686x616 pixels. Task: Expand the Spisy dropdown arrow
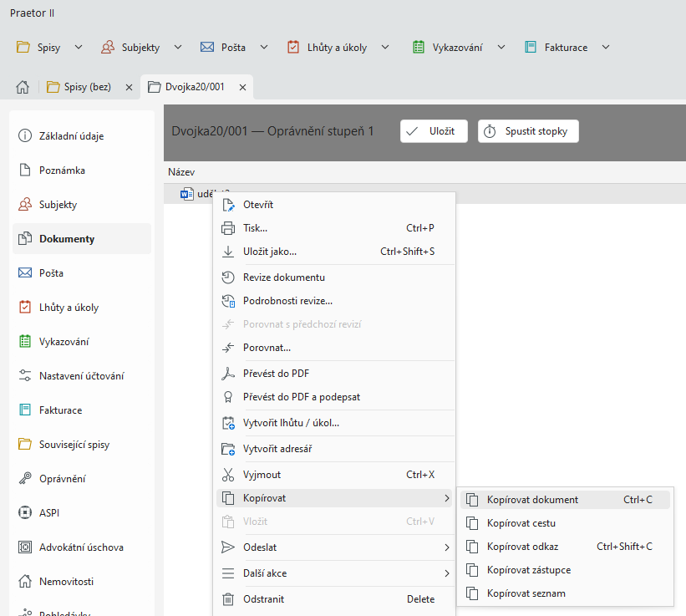(79, 47)
